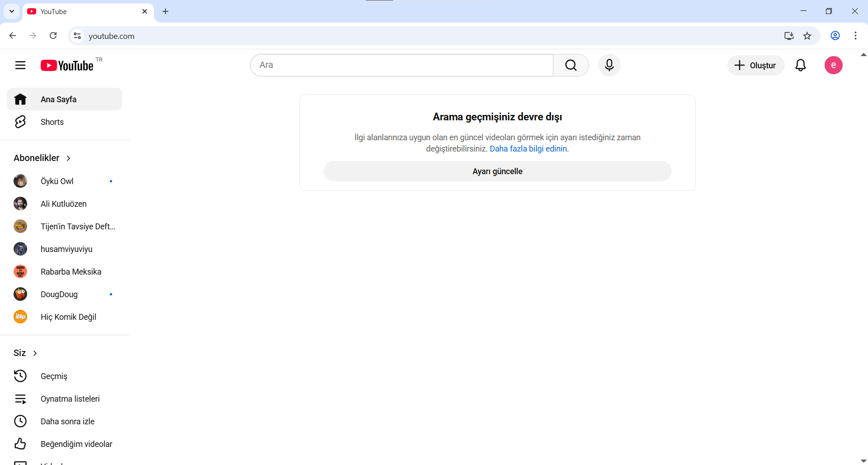This screenshot has height=465, width=868.
Task: Click the search magnifier button
Action: tap(571, 65)
